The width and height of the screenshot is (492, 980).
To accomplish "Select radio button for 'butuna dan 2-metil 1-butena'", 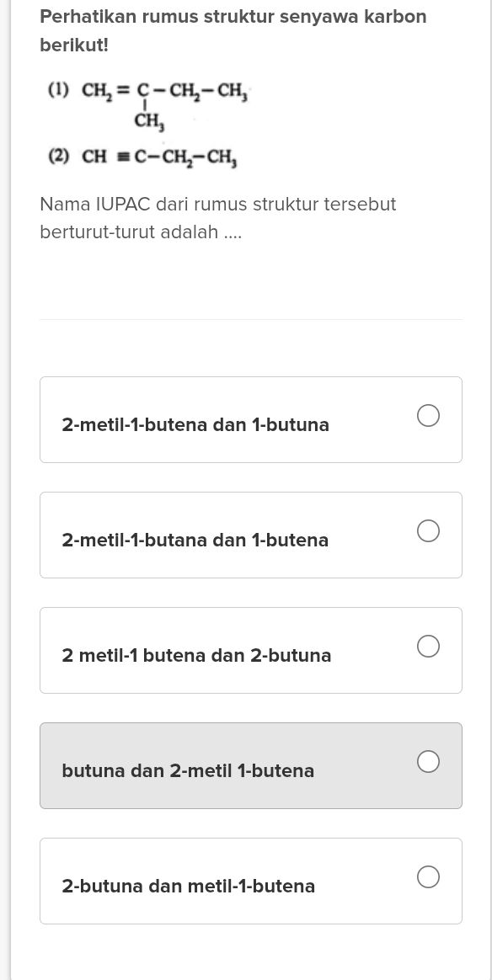I will (428, 761).
